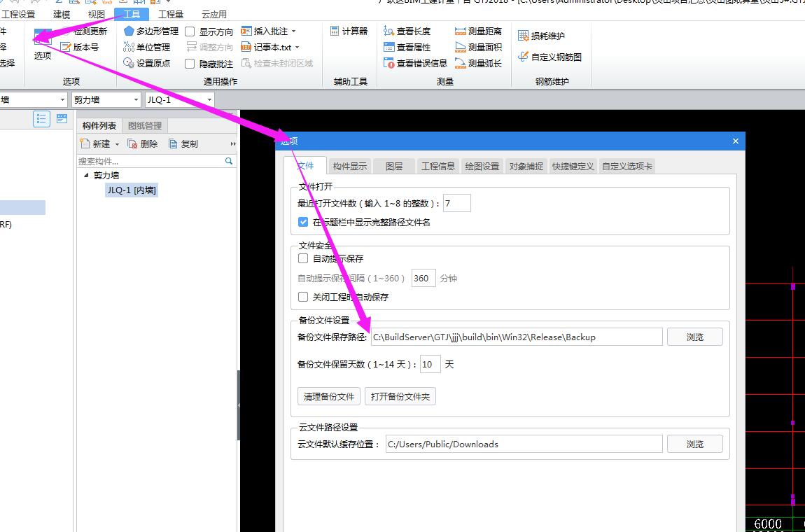Collapse the 剪力墙 tree node
This screenshot has width=805, height=532.
tap(85, 175)
